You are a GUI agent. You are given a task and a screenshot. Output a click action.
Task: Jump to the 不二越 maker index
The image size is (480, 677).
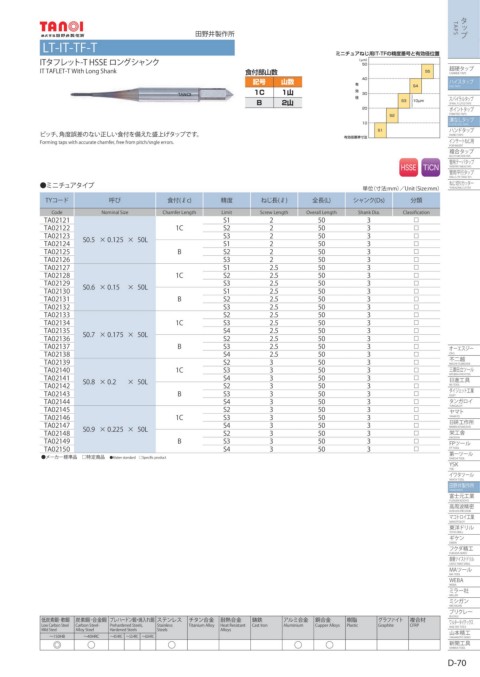point(462,360)
